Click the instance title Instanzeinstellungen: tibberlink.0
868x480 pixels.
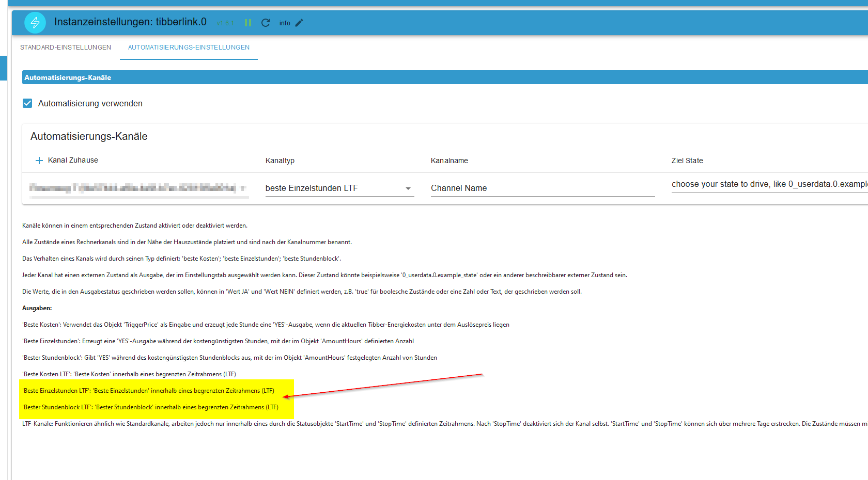(x=130, y=22)
